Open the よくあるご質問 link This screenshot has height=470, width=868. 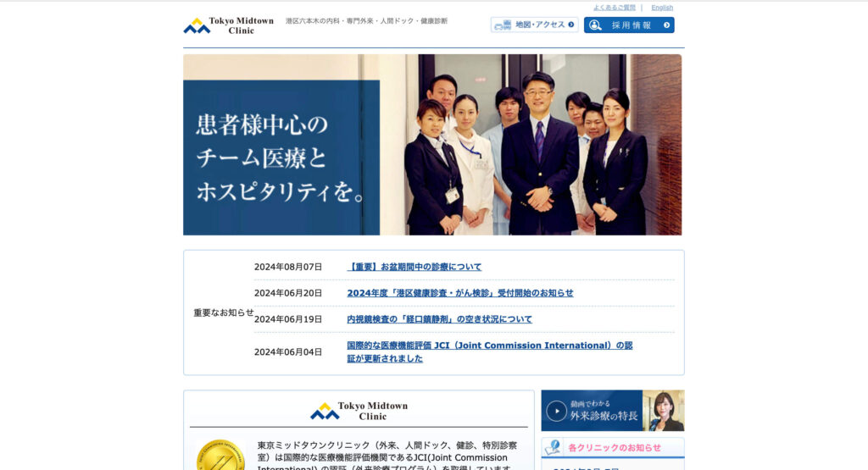point(614,8)
